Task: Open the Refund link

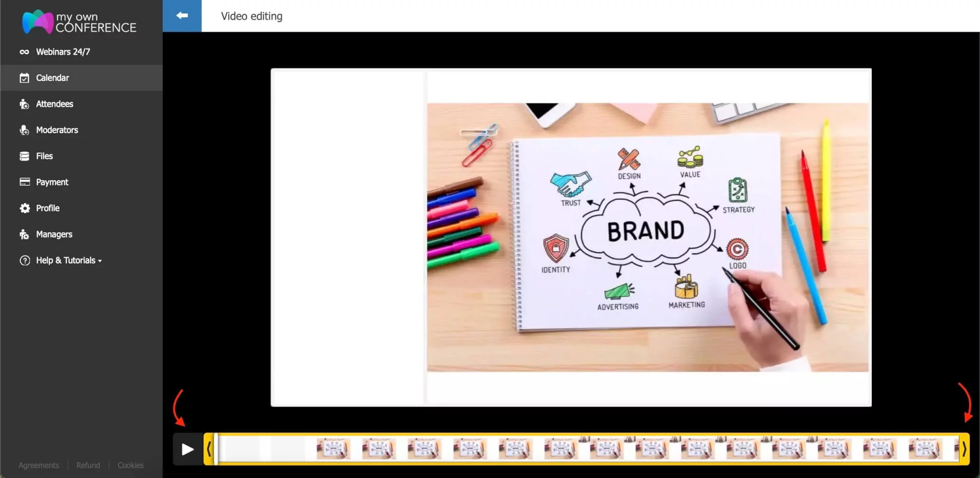Action: pyautogui.click(x=88, y=465)
